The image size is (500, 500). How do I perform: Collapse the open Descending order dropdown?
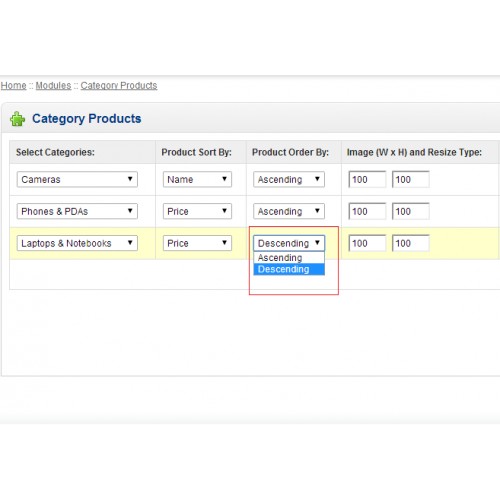click(289, 243)
